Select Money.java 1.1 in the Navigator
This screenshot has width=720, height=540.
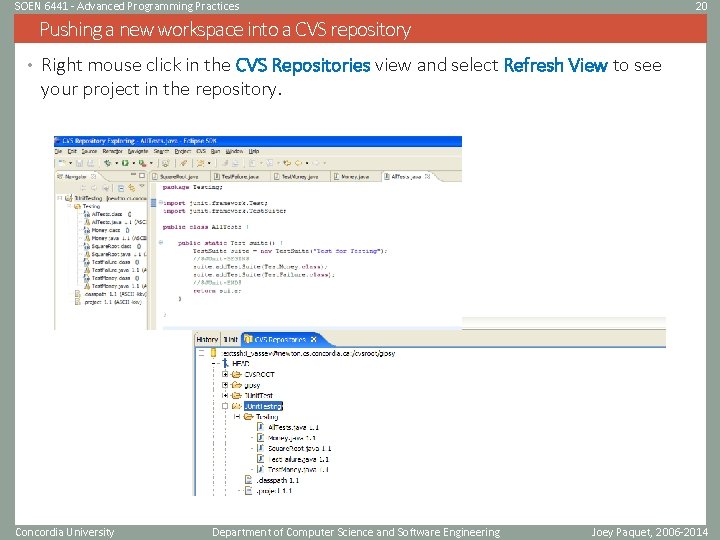click(x=115, y=238)
